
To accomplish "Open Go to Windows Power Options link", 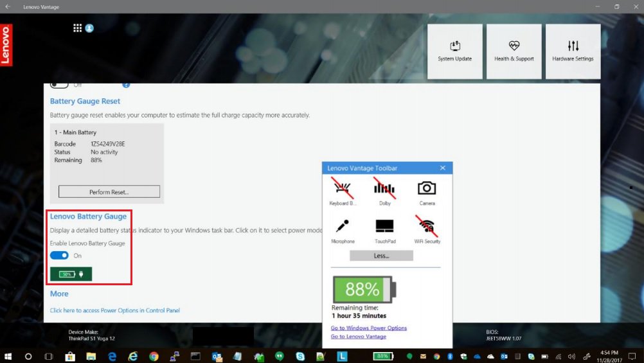I will click(368, 328).
